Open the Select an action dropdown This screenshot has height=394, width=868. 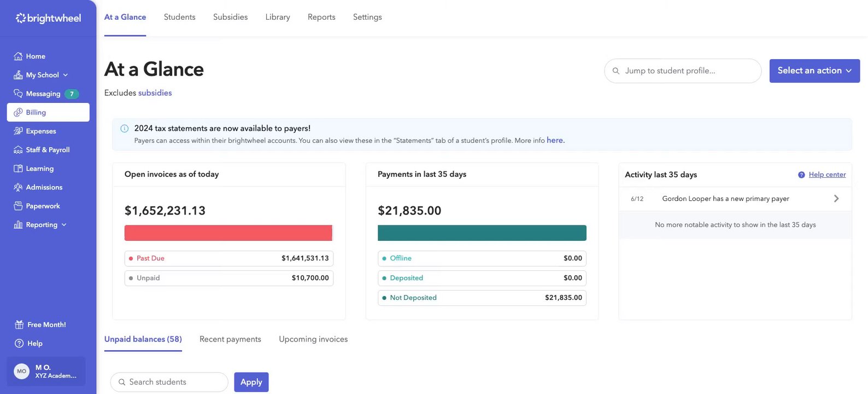[x=814, y=71]
